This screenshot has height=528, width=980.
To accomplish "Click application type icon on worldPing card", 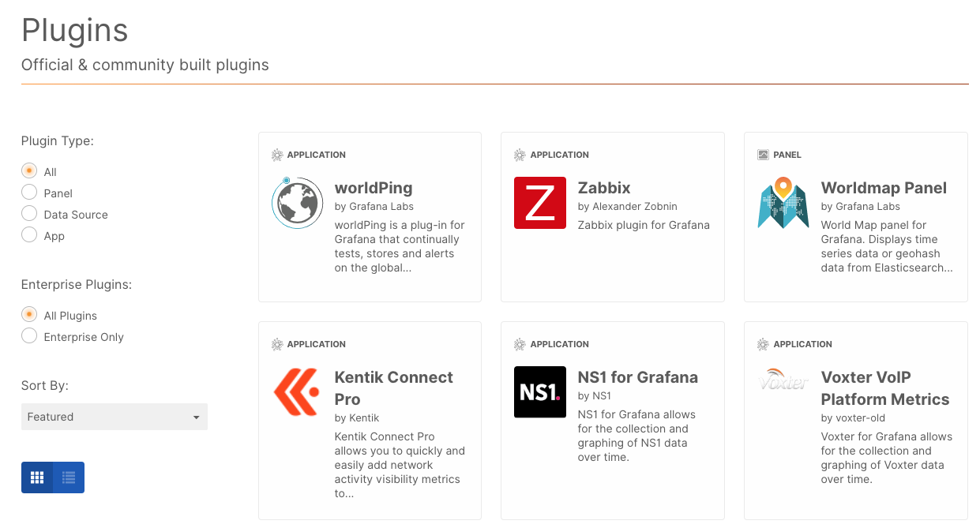I will 277,155.
